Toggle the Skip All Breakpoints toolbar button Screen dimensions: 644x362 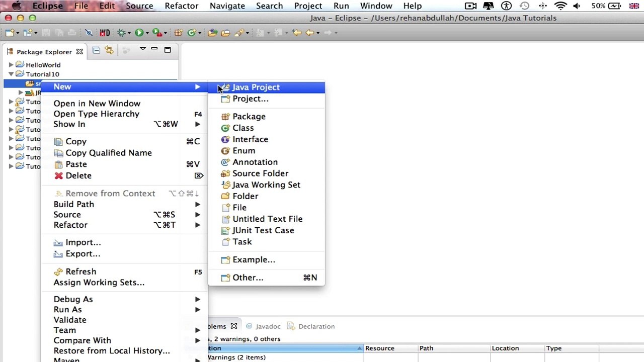[89, 33]
